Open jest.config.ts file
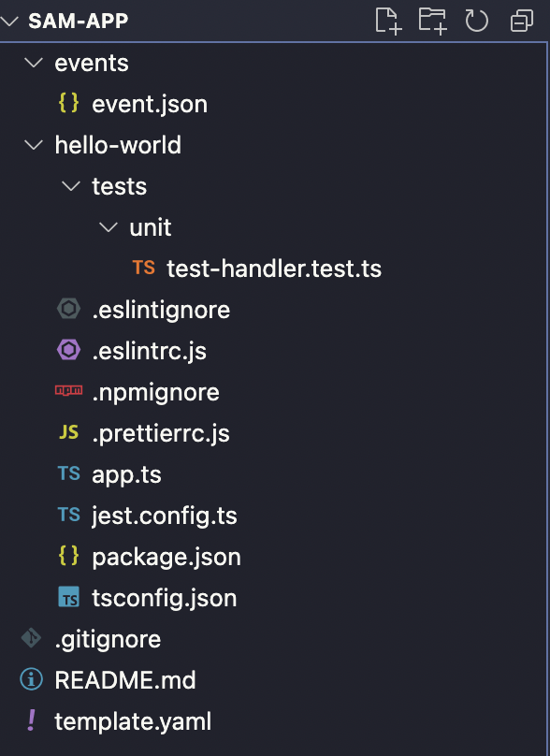 pos(275,516)
